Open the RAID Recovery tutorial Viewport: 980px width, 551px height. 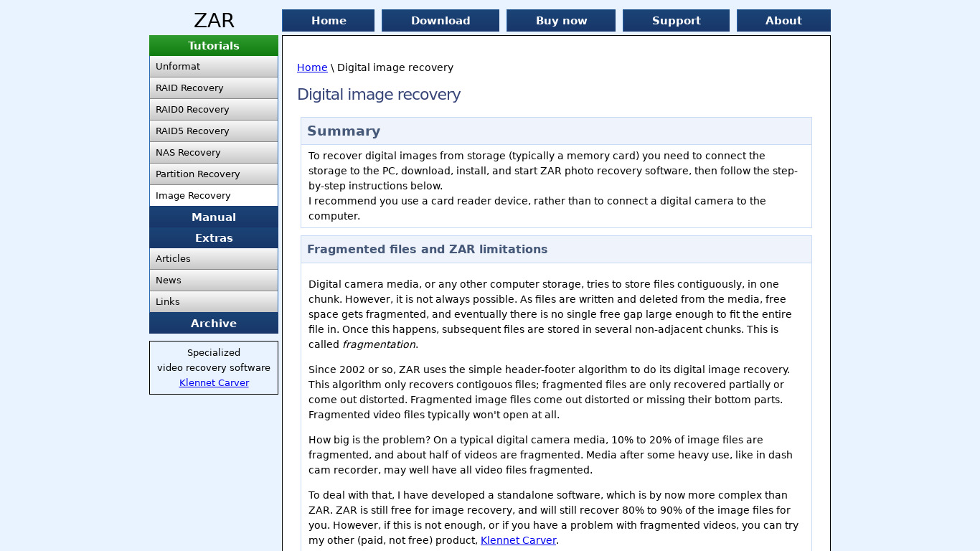pyautogui.click(x=214, y=88)
